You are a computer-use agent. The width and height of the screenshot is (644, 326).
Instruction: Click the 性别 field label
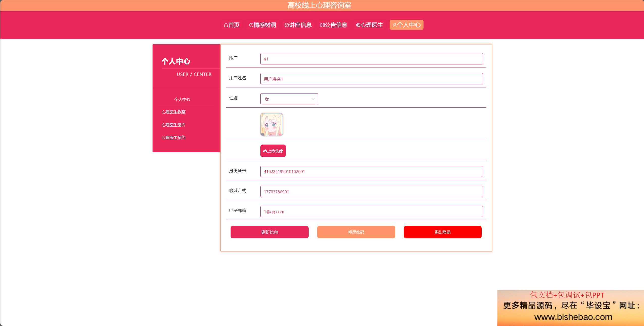tap(233, 98)
